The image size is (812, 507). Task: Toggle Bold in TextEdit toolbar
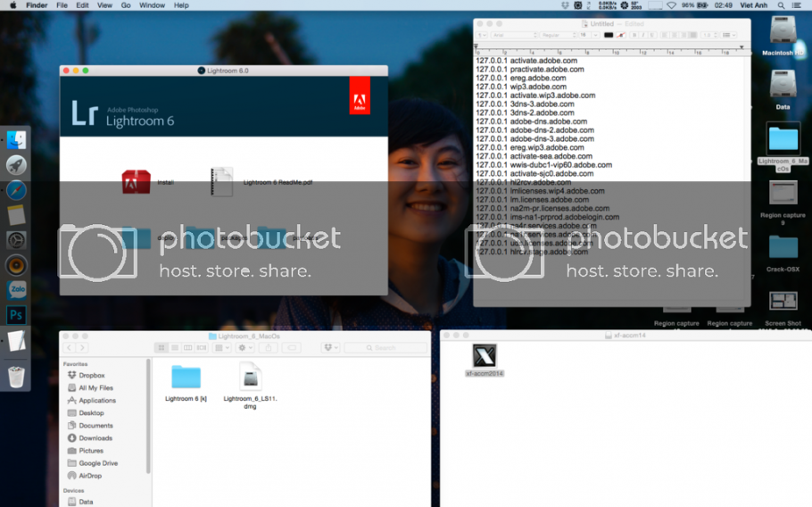click(634, 35)
